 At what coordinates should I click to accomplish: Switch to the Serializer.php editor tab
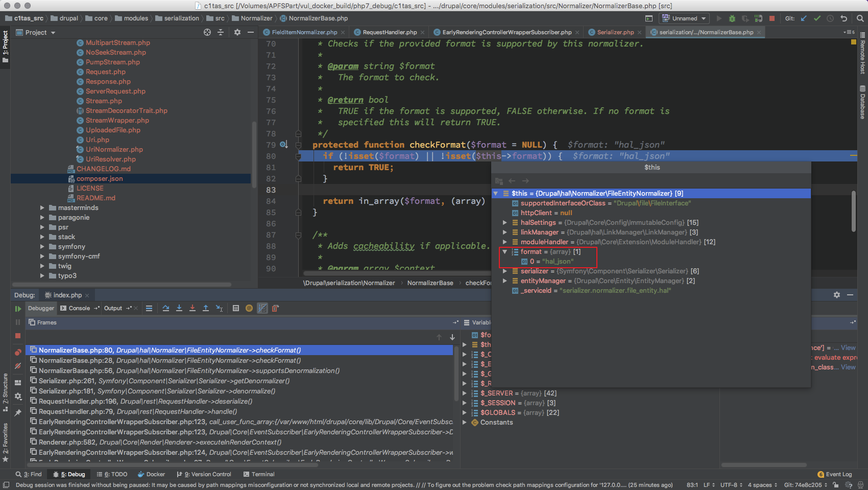615,32
